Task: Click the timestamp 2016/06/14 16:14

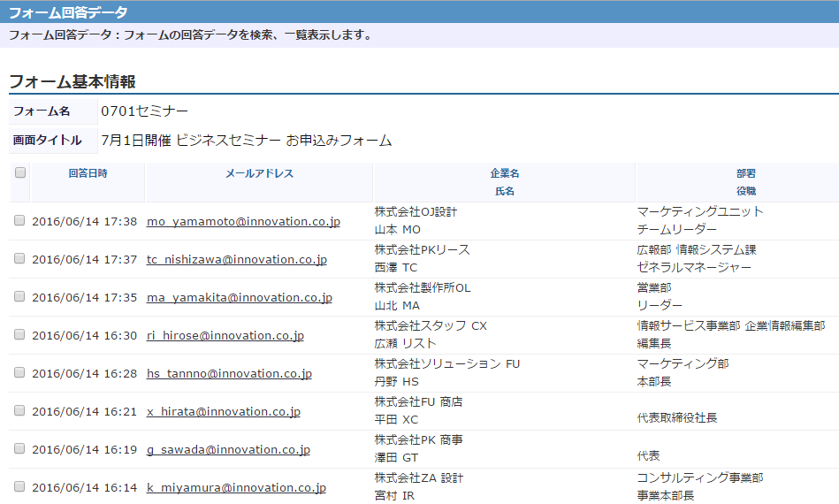Action: [x=85, y=487]
